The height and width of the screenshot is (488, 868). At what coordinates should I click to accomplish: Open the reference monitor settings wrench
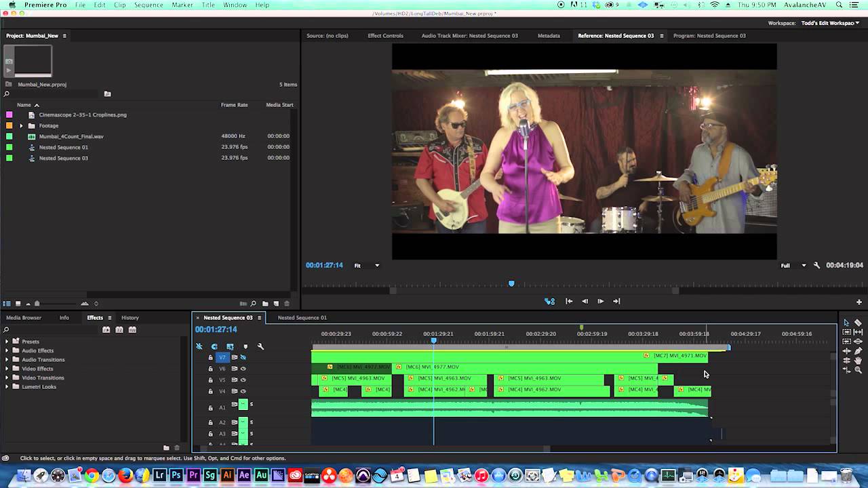tap(816, 266)
